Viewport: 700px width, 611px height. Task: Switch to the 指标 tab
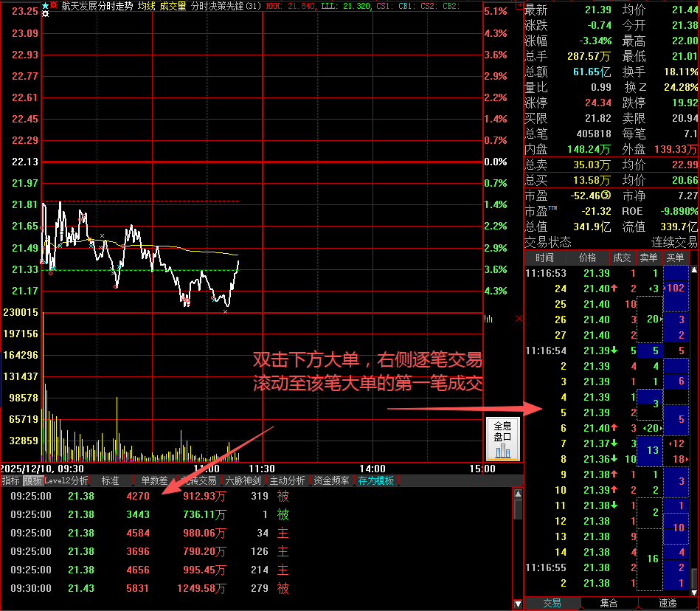(11, 480)
